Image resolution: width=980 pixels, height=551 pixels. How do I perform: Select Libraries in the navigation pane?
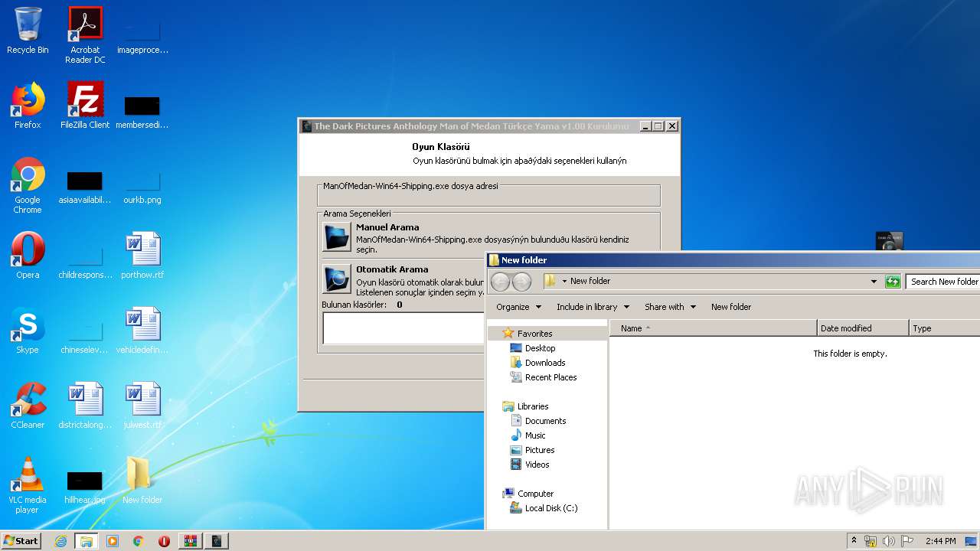point(533,406)
